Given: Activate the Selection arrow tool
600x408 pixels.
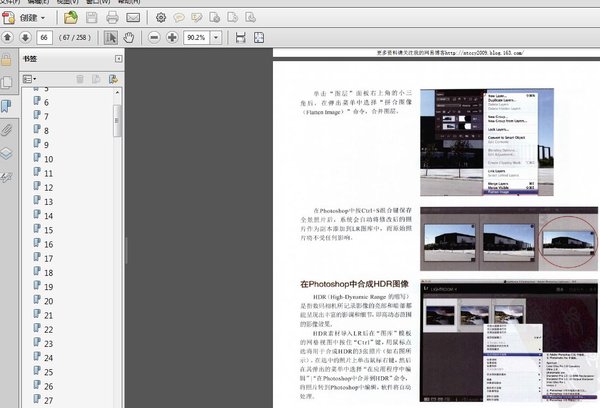Looking at the screenshot, I should (x=112, y=37).
